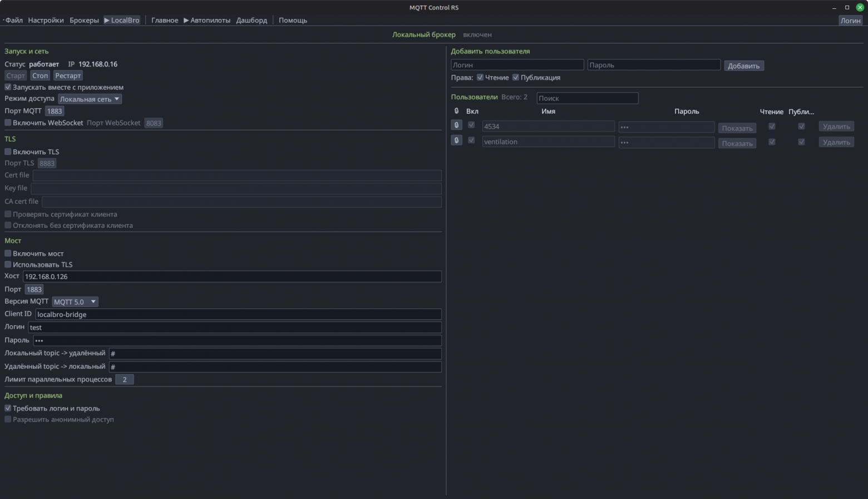Screen dimensions: 868x499
Task: Open the Режим доступа dropdown
Action: (x=90, y=99)
